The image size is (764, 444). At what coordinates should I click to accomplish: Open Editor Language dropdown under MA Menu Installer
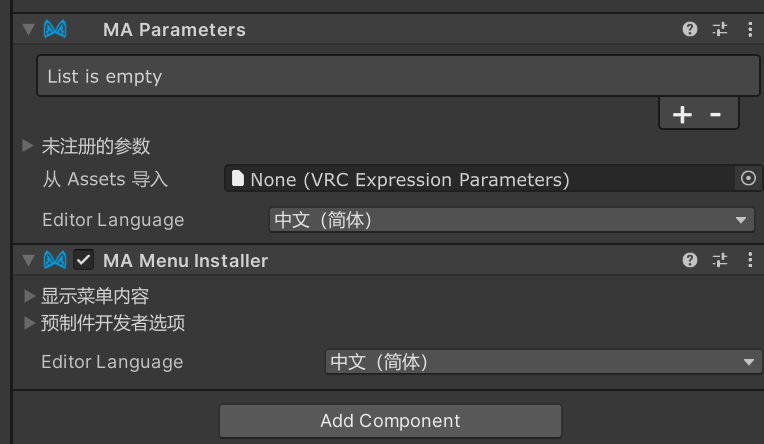543,362
